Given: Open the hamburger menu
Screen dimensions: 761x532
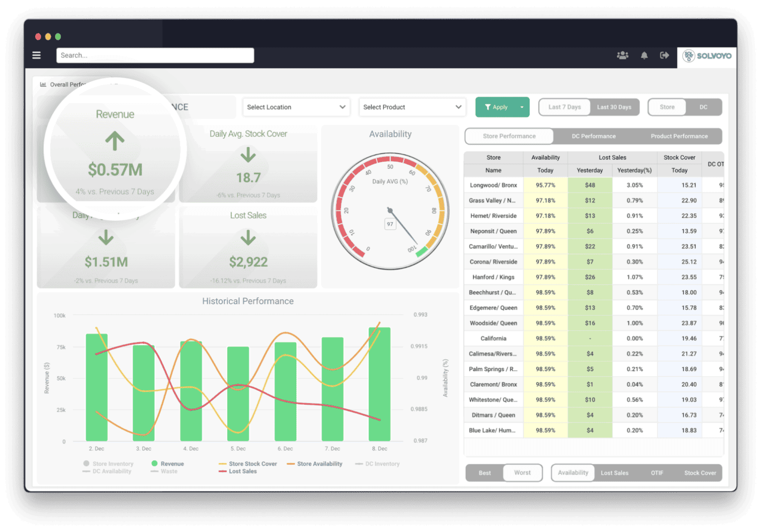Looking at the screenshot, I should (x=37, y=55).
